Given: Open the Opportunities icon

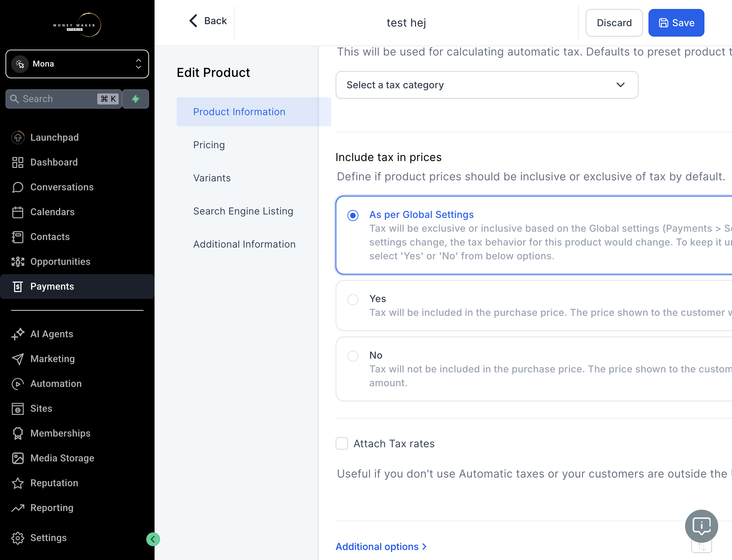Looking at the screenshot, I should [18, 261].
